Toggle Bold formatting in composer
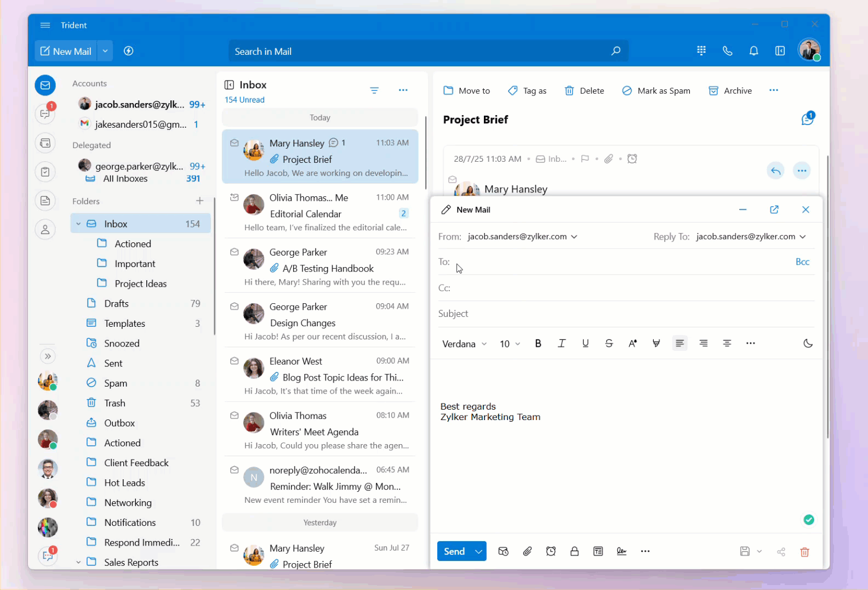The image size is (868, 590). click(x=538, y=343)
